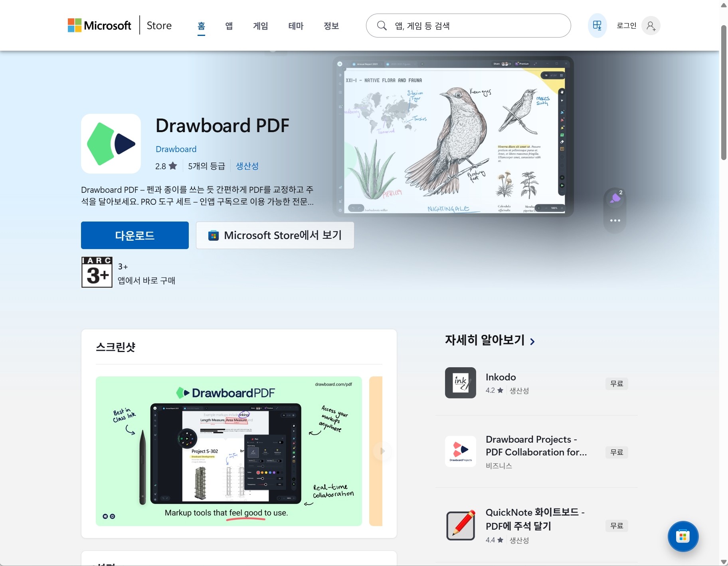Open Drawboard Projects - PDF Collaboration title

[x=536, y=445]
